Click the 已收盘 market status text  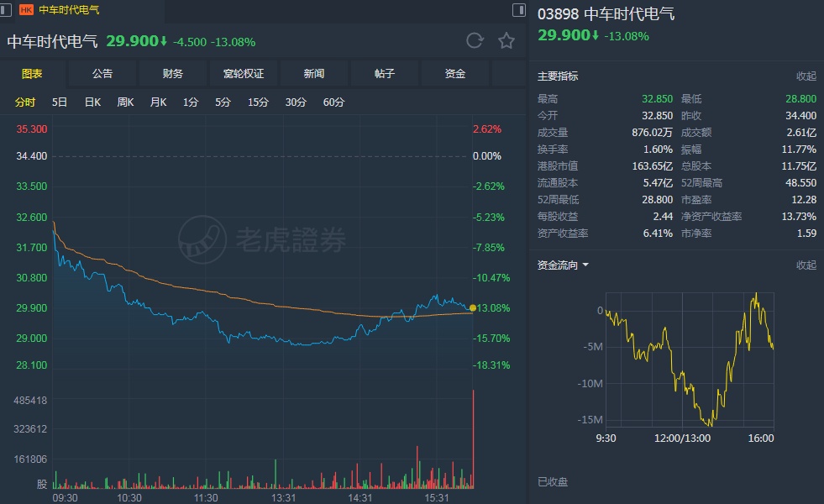pos(553,482)
